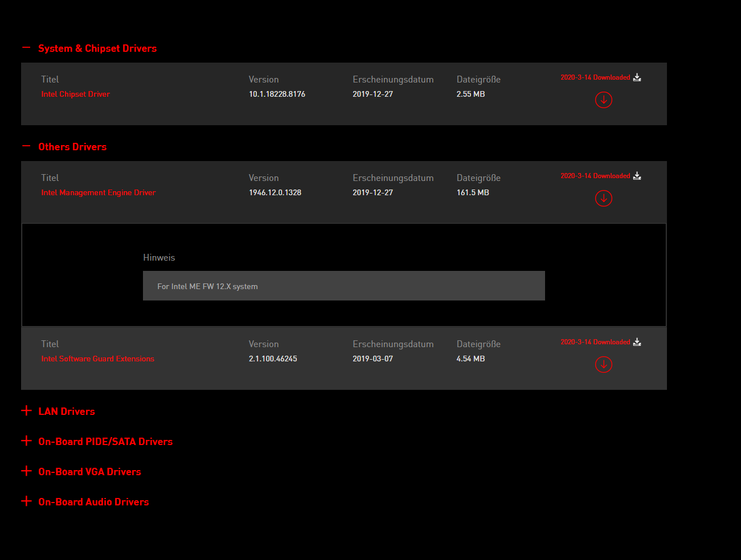Download Intel Management Engine Driver via circle arrow
The height and width of the screenshot is (560, 741).
pos(604,199)
